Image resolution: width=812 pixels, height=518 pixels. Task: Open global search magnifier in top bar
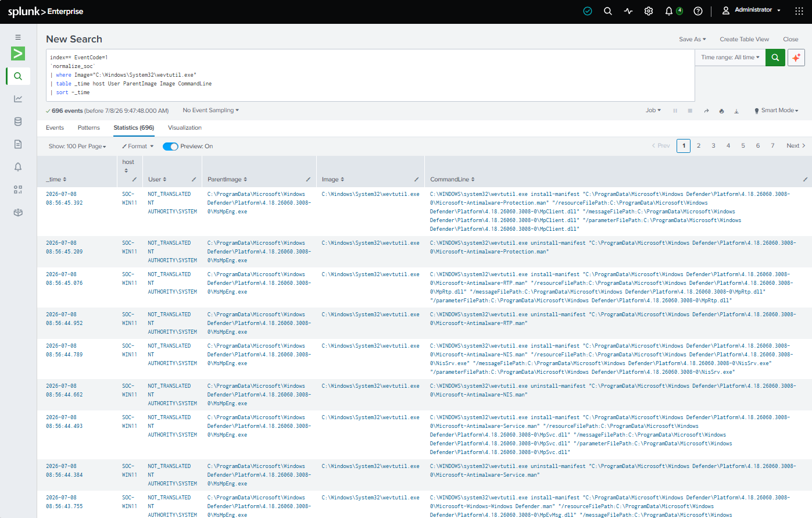pos(608,11)
